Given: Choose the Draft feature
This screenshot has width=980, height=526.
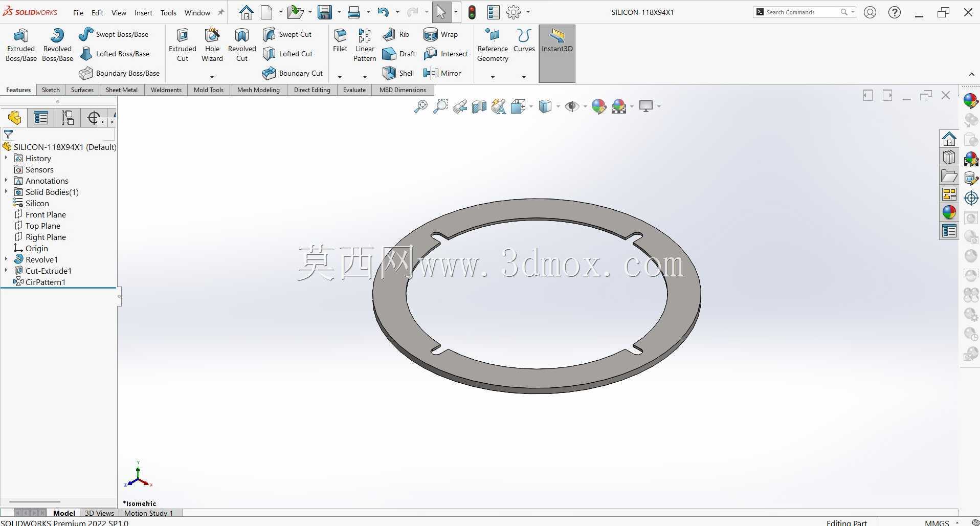Looking at the screenshot, I should [399, 54].
